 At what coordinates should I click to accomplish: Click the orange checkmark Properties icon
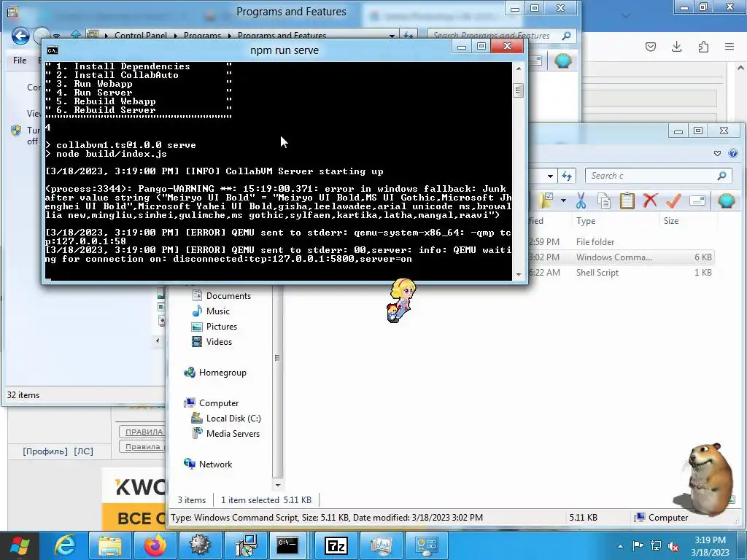click(673, 201)
